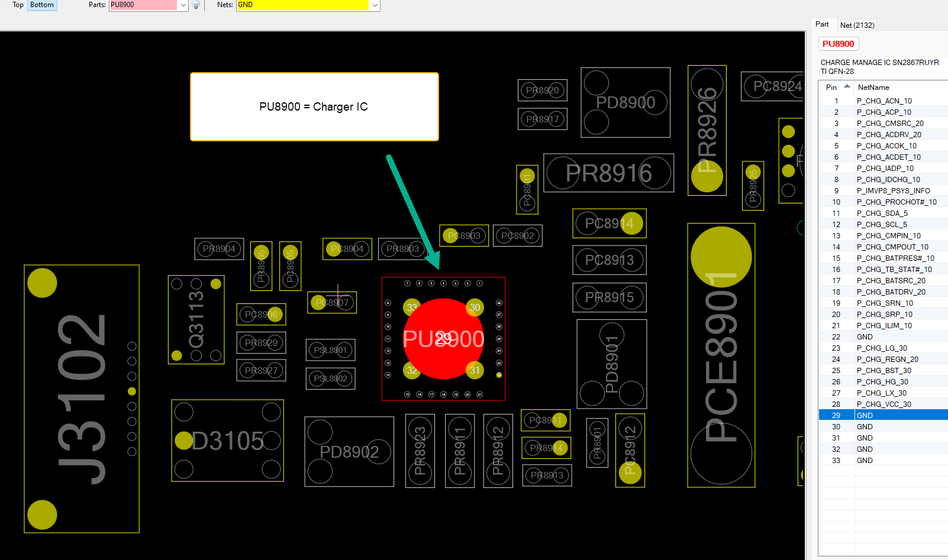This screenshot has width=948, height=560.
Task: Click the lightbulb highlight icon beside Parts
Action: [196, 5]
